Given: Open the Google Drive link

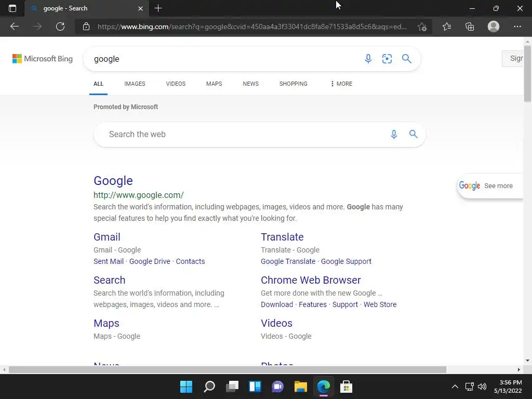Looking at the screenshot, I should coord(150,261).
